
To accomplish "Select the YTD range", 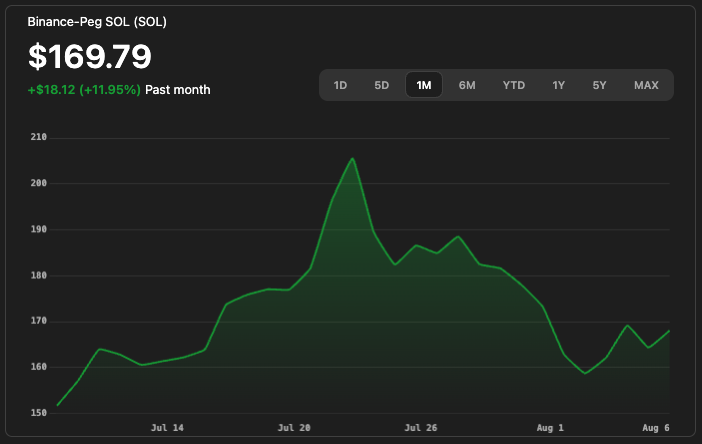I will (x=514, y=85).
